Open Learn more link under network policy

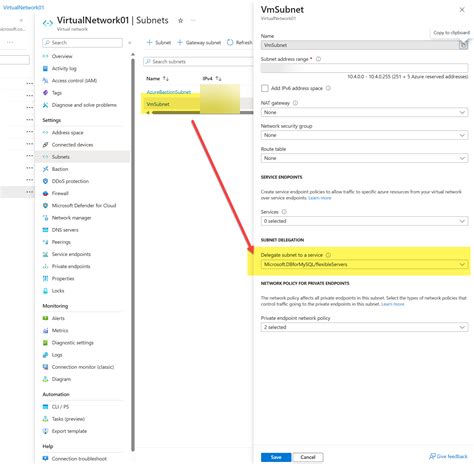coord(392,304)
